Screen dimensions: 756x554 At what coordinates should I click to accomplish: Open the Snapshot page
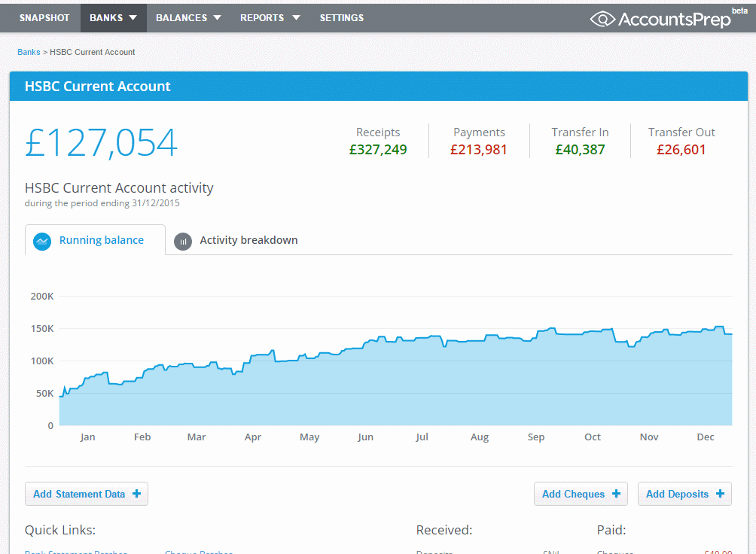pos(44,18)
